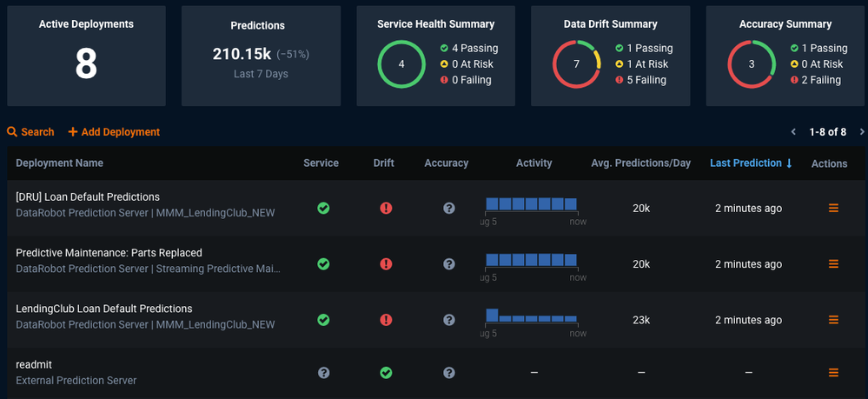Click passing service icon for Predictive Maintenance
Screen dimensions: 868x399
click(323, 264)
